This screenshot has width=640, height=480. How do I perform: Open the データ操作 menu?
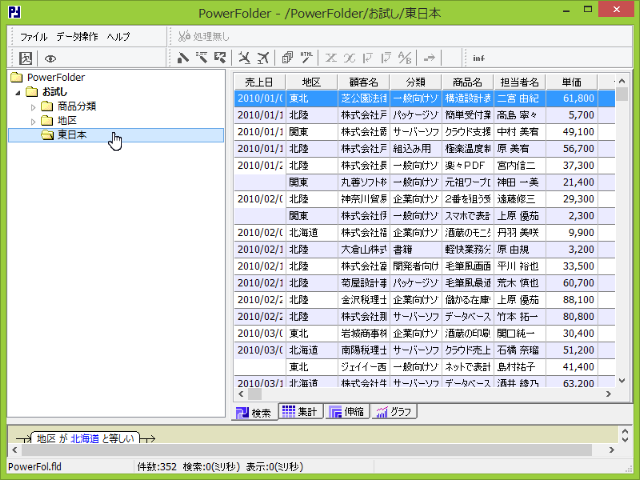coord(77,37)
